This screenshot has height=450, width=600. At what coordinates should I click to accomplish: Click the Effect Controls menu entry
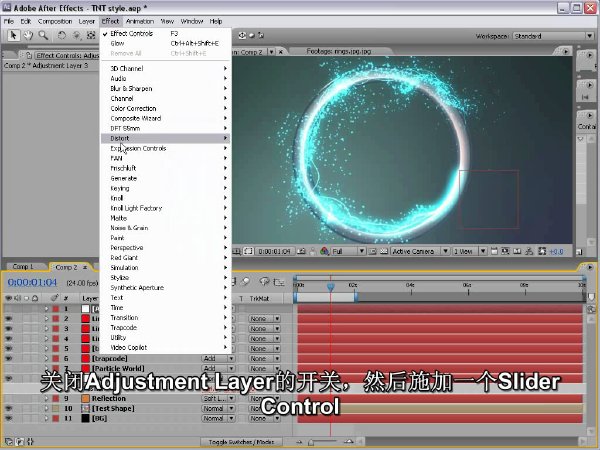pyautogui.click(x=165, y=33)
